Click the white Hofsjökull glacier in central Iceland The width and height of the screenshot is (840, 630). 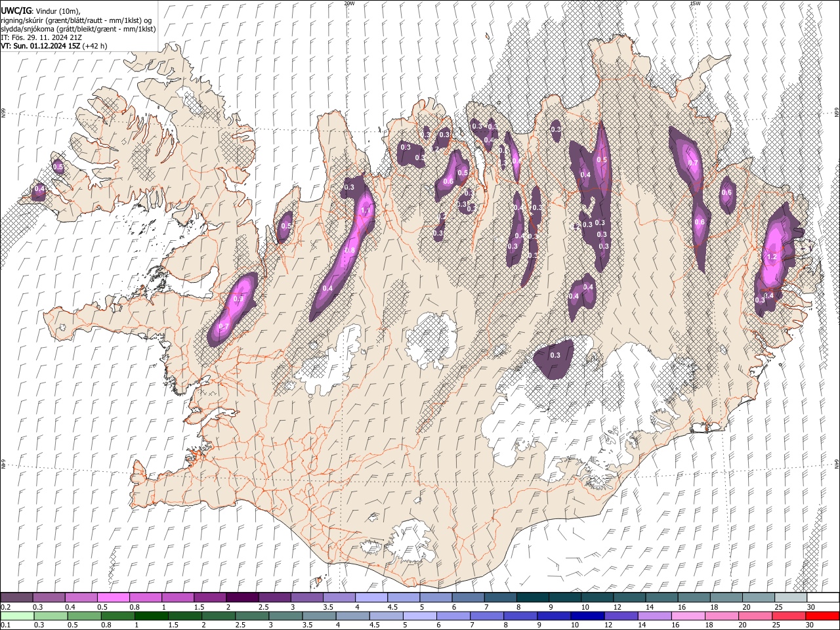431,341
